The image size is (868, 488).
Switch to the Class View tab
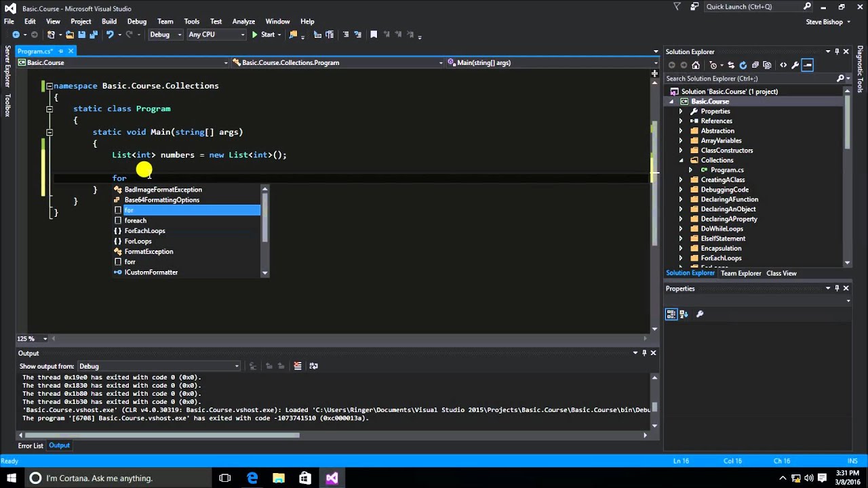tap(781, 273)
